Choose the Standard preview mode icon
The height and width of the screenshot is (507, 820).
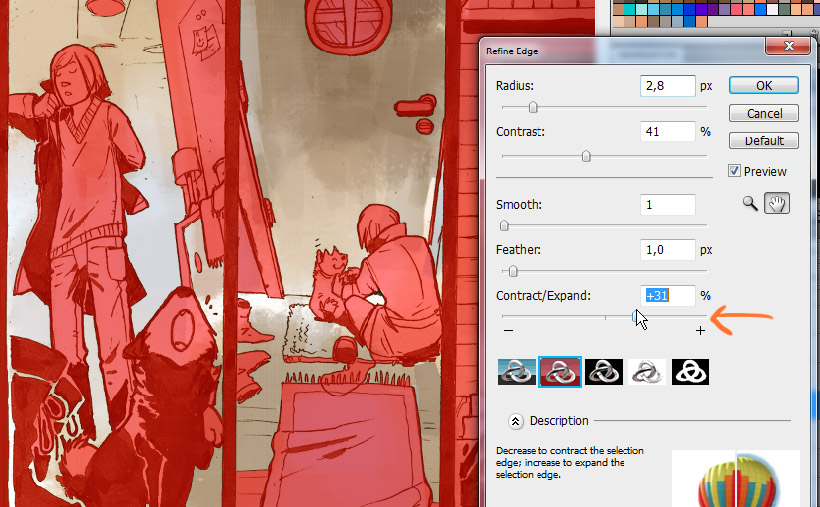coord(516,372)
